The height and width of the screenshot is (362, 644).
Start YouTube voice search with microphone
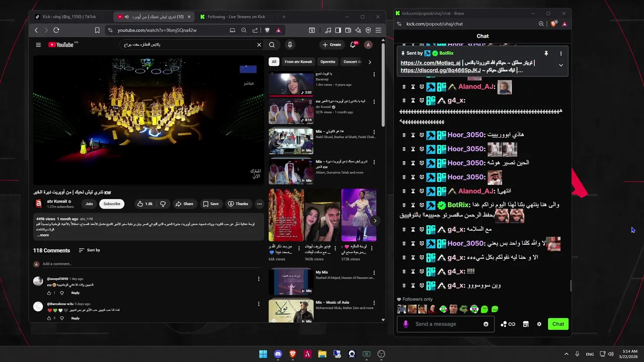[290, 45]
